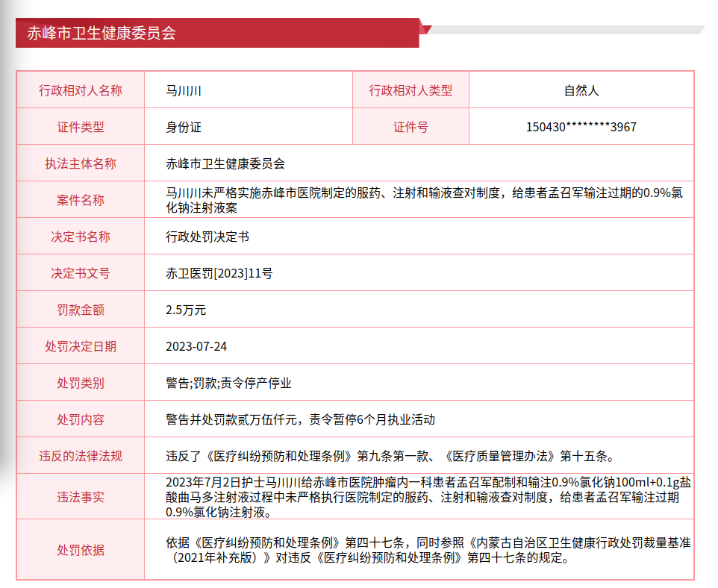Screen dimensions: 718x588
Task: Select the 处罚依据 label
Action: (x=81, y=550)
